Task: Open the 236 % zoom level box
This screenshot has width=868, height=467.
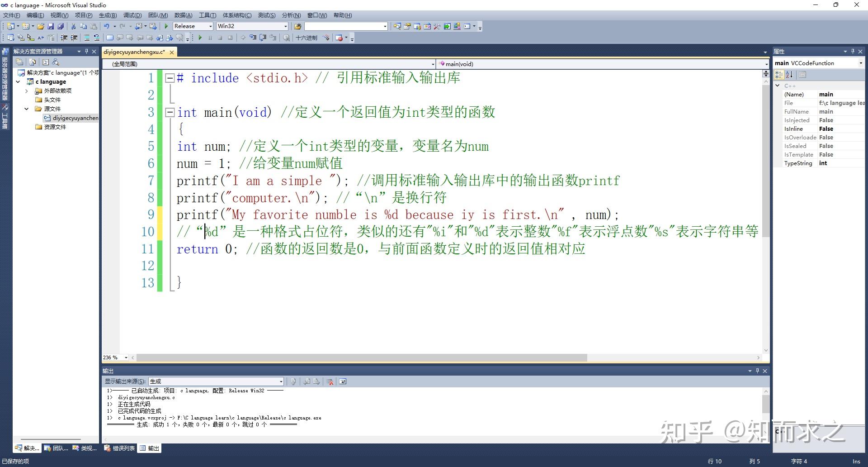Action: click(115, 357)
